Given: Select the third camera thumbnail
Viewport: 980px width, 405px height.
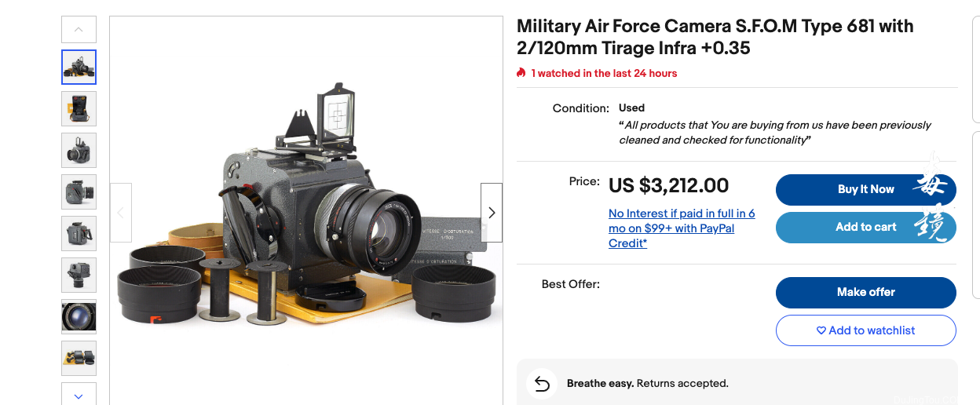Looking at the screenshot, I should click(79, 150).
